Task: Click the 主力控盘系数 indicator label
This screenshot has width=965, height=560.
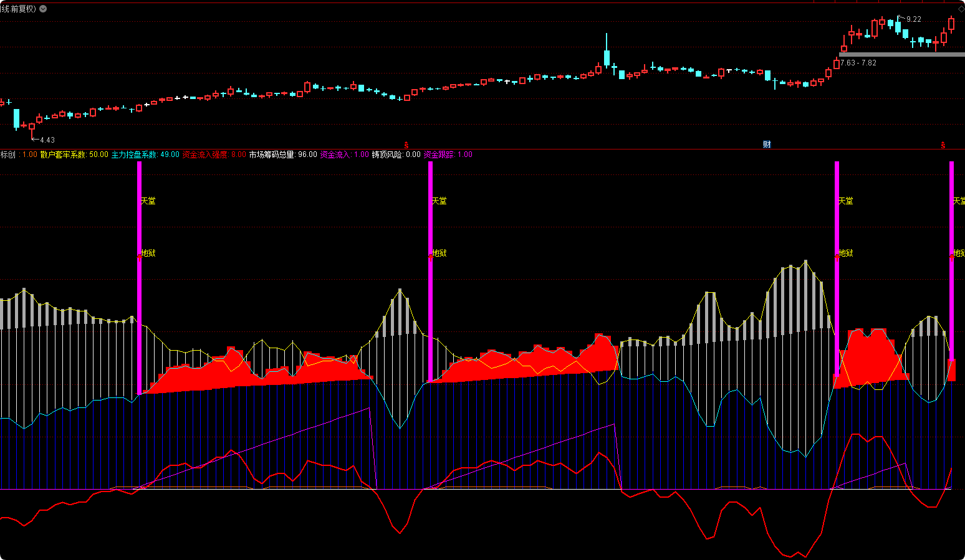Action: click(134, 154)
